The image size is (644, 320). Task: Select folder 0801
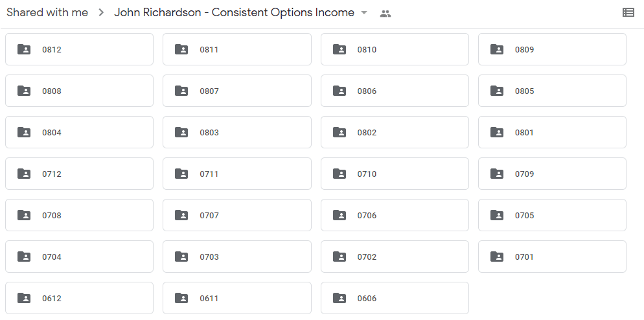point(553,132)
